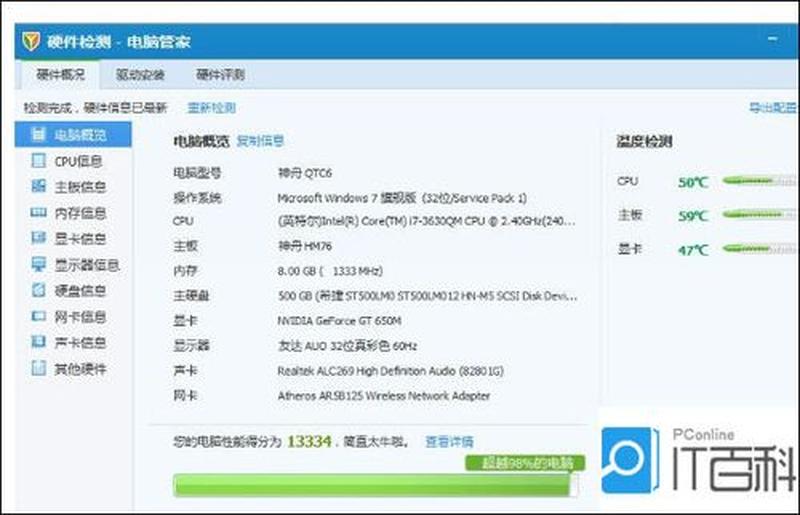Click the 显示器信息 monitor icon

pos(38,264)
